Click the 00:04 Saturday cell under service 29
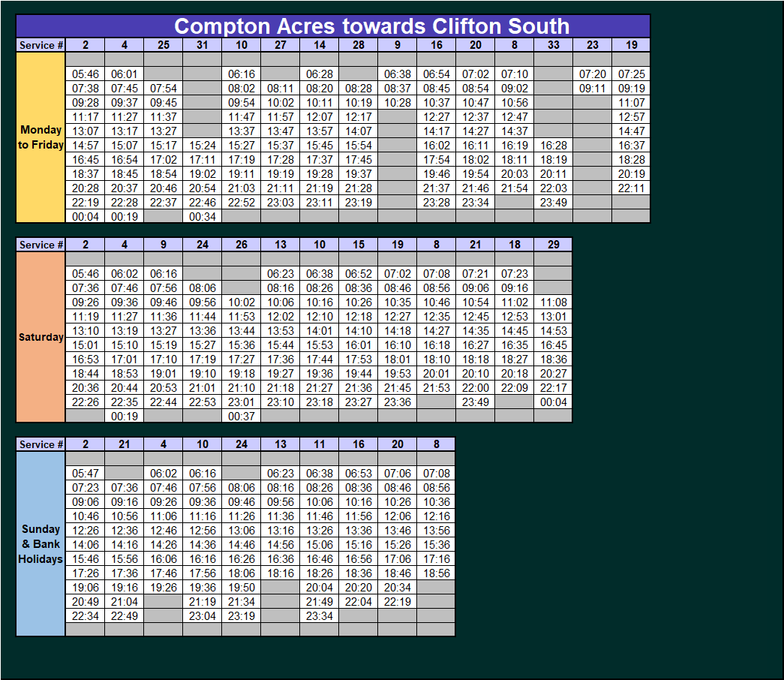Image resolution: width=784 pixels, height=680 pixels. tap(554, 402)
